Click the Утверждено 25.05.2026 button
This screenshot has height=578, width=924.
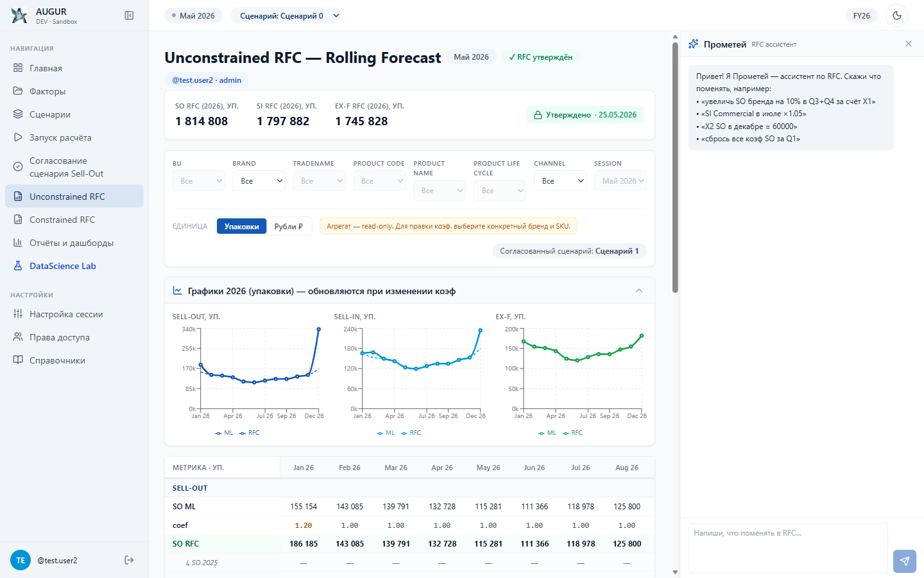(x=585, y=115)
